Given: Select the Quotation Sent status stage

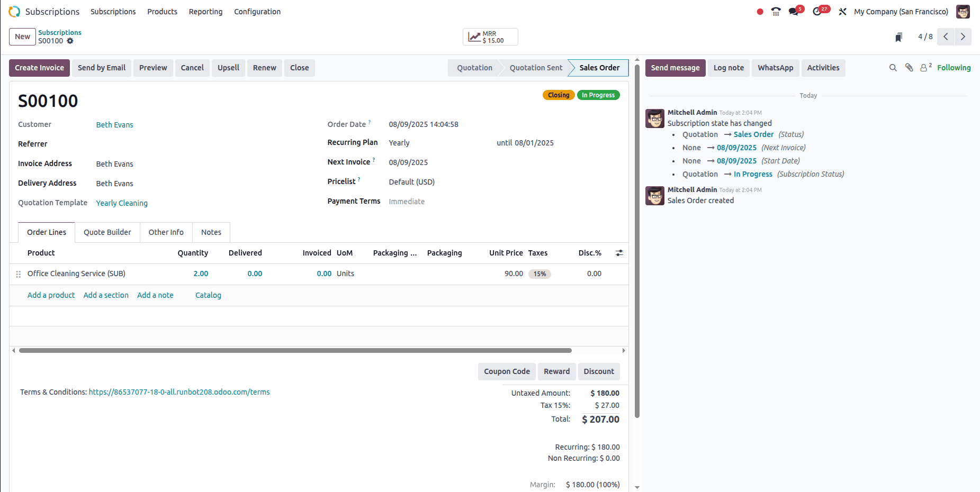Looking at the screenshot, I should (536, 68).
